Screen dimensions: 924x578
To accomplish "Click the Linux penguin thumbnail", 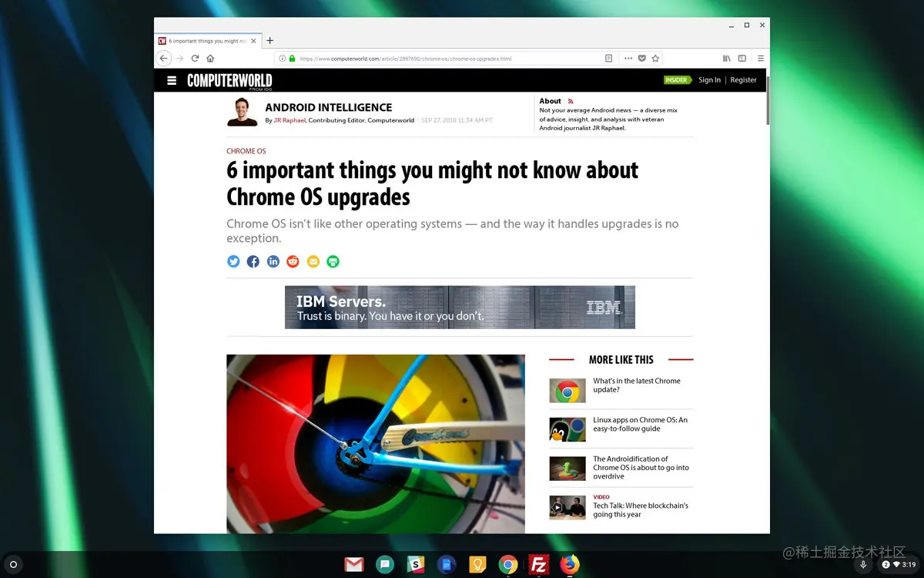I will coord(567,429).
